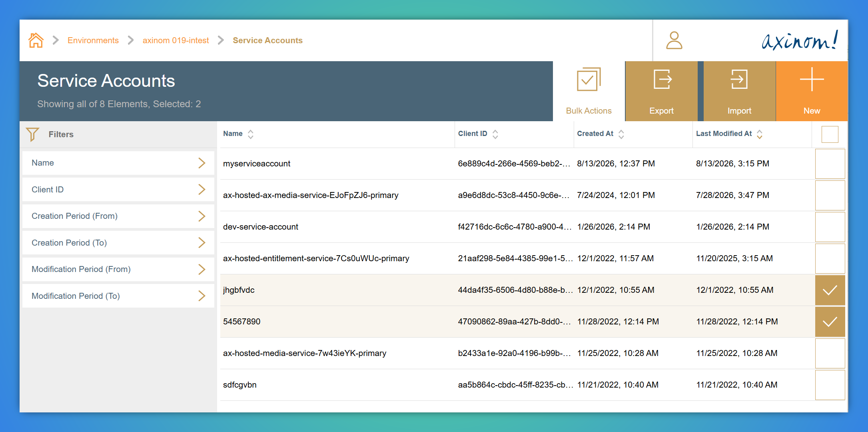The image size is (868, 432).
Task: Select dev-service-account row checkbox
Action: point(830,227)
